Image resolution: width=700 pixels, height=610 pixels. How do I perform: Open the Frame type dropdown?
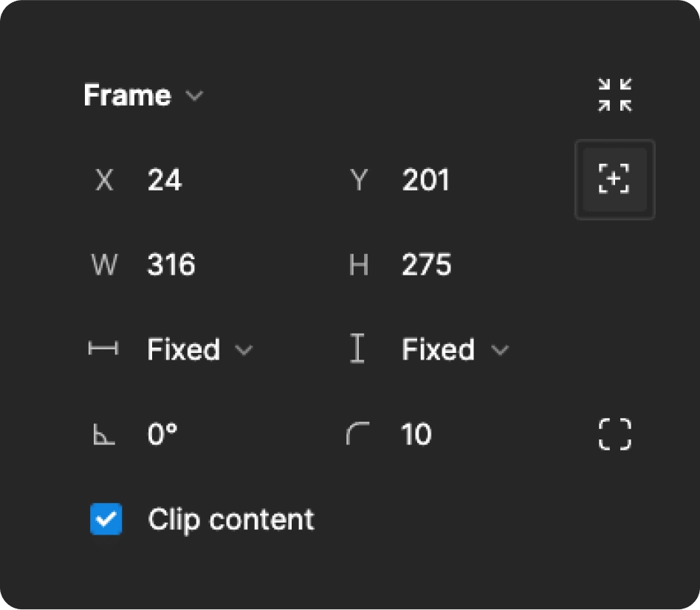[x=195, y=95]
